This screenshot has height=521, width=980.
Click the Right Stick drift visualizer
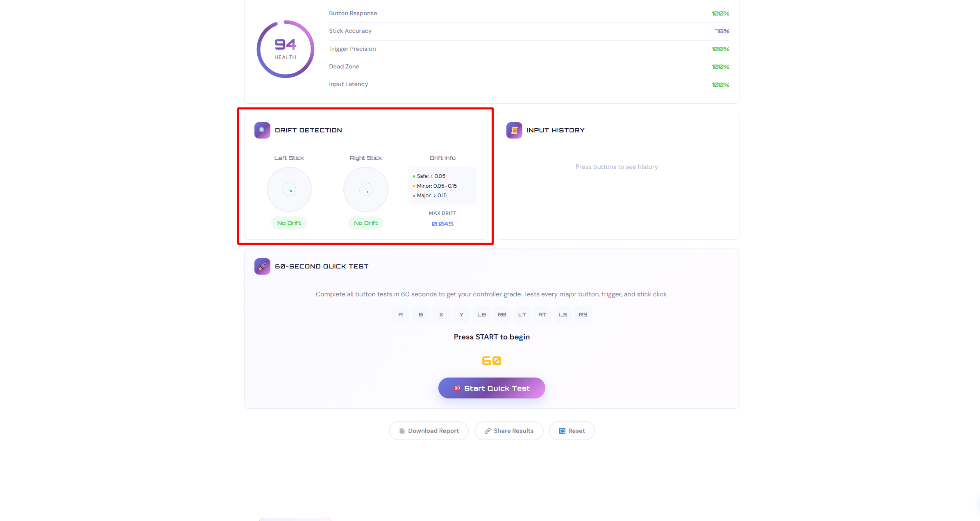click(x=366, y=189)
